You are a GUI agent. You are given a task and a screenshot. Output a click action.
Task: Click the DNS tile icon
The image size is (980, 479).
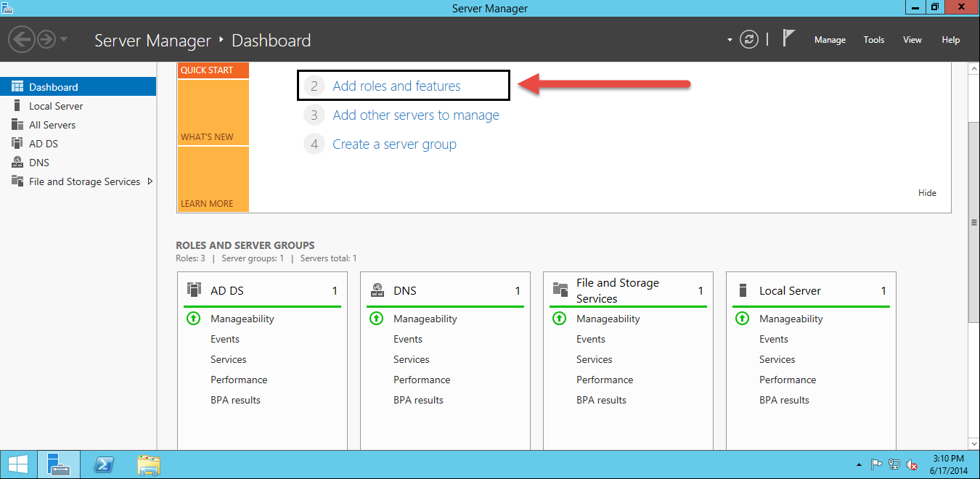coord(377,290)
